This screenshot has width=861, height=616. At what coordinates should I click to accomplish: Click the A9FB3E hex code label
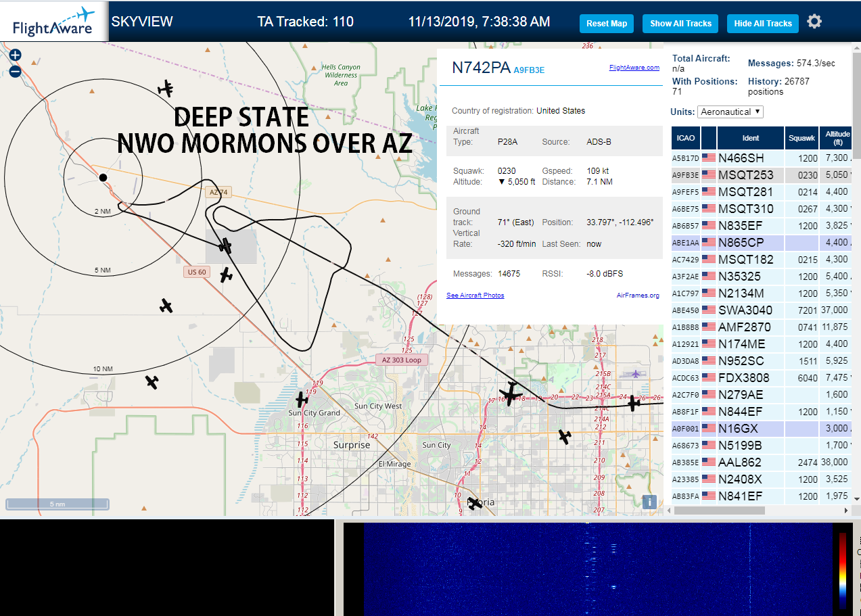click(529, 70)
